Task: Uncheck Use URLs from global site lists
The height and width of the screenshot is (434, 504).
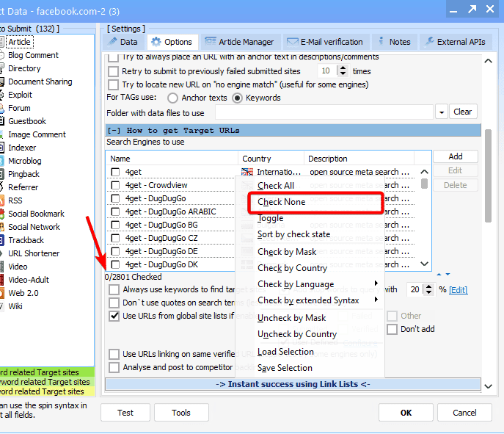Action: (x=114, y=316)
